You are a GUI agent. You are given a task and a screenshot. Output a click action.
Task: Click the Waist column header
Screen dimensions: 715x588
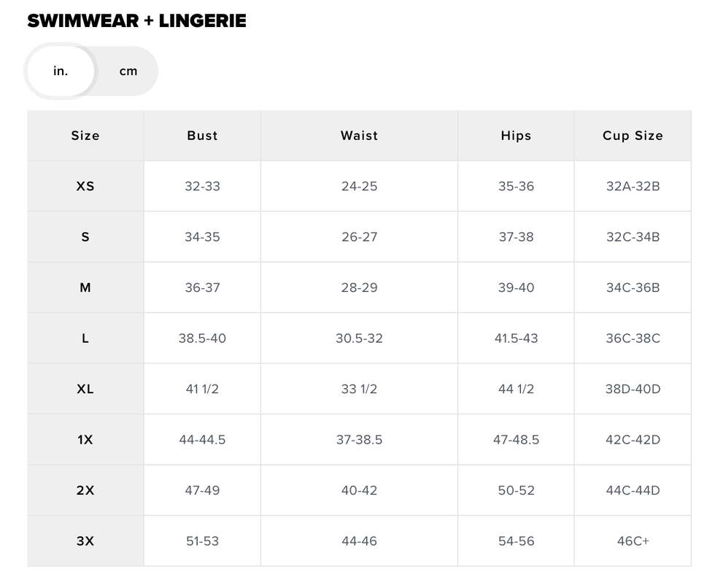(359, 136)
